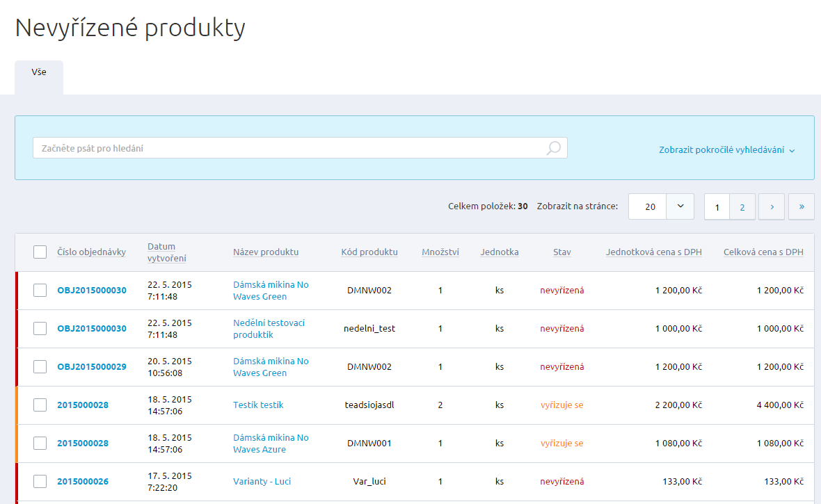Screen dimensions: 821x504
Task: Check the row for Varianty - Luci
Action: click(x=40, y=481)
